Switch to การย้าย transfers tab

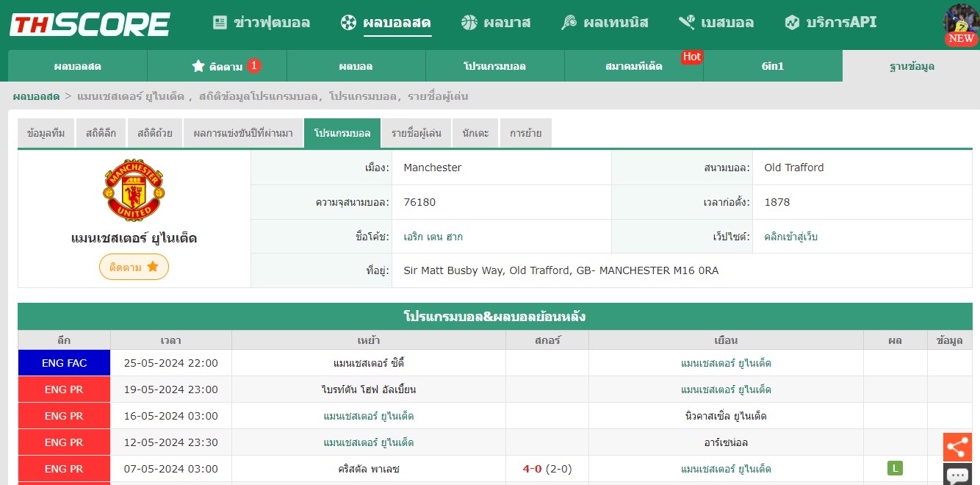[526, 133]
